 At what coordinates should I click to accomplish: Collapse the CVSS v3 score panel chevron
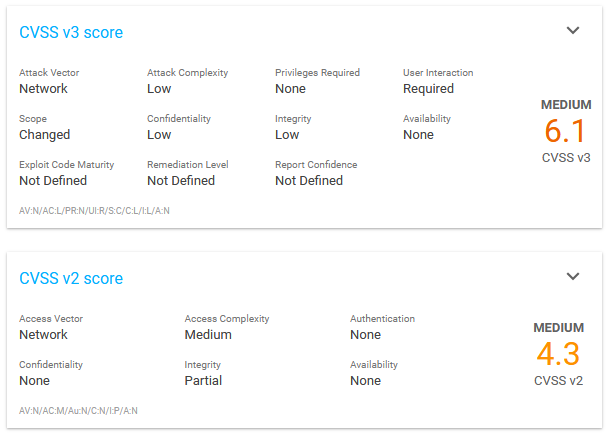pos(573,30)
